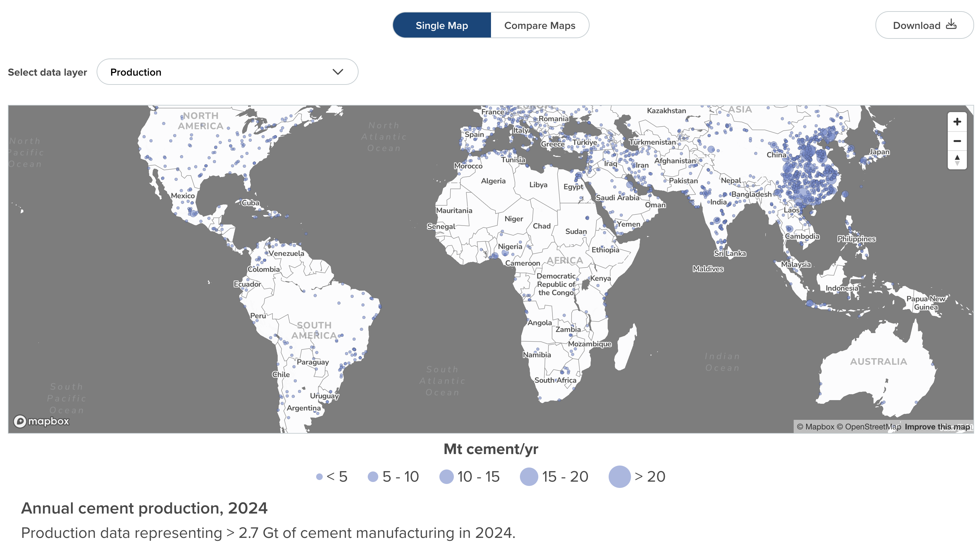Click the 5 - 10 legend circle
This screenshot has width=980, height=553.
pos(373,476)
